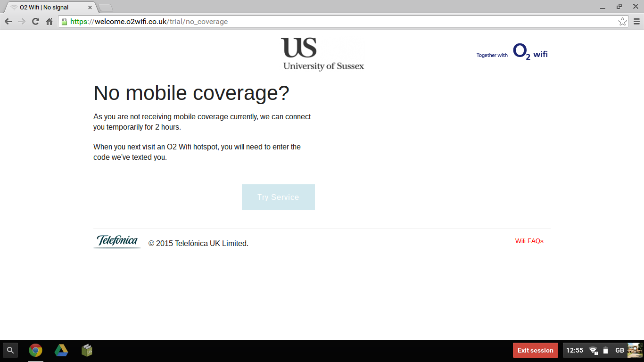This screenshot has height=362, width=644.
Task: Open the Wifi FAQs link
Action: (529, 241)
